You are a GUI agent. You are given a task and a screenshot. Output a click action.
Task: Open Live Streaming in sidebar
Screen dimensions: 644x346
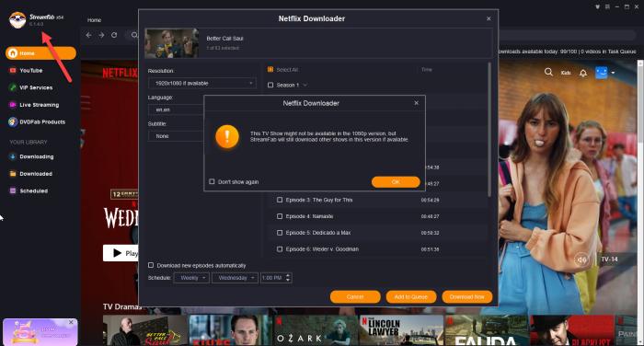(34, 105)
